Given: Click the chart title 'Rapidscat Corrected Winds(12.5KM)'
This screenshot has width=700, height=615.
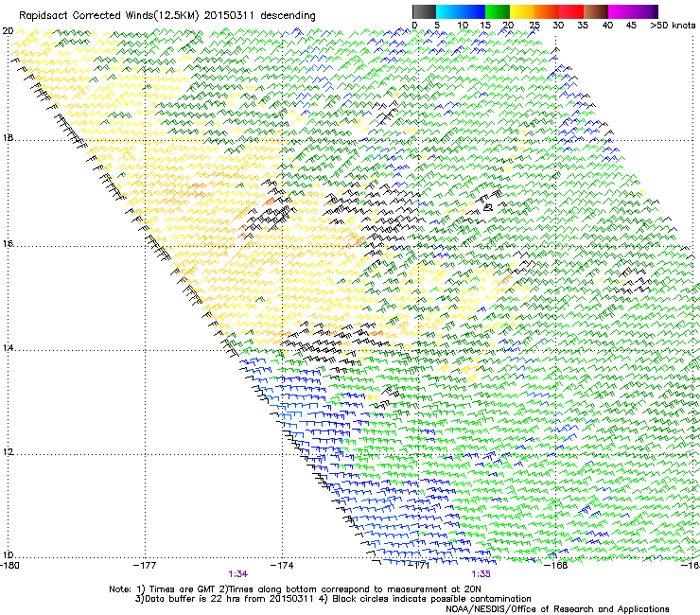Looking at the screenshot, I should point(109,16).
